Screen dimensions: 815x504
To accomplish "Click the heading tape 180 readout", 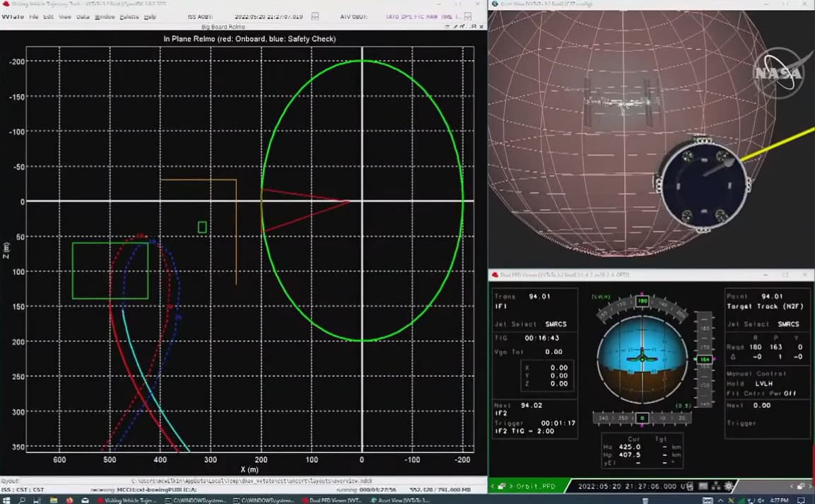I will point(642,301).
